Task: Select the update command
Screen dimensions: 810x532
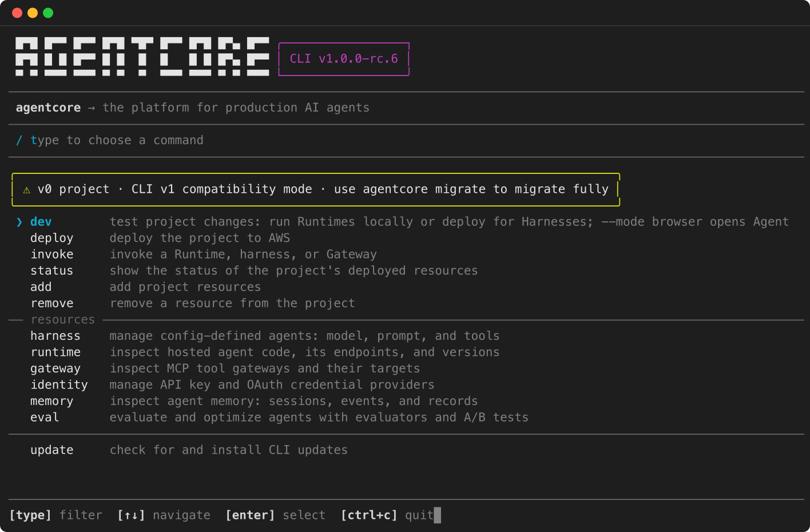Action: (x=52, y=450)
